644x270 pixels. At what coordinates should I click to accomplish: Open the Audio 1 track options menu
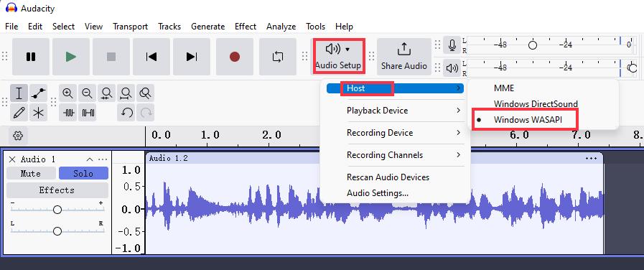(x=103, y=159)
